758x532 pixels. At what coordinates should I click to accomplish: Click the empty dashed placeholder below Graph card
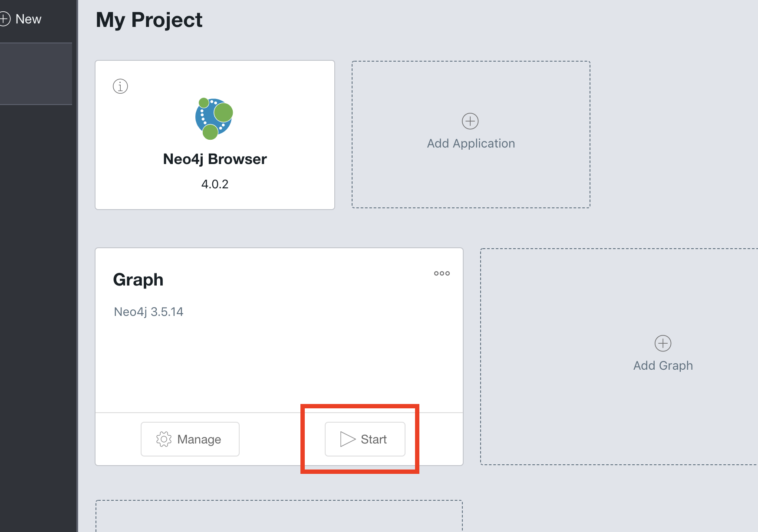click(x=279, y=516)
